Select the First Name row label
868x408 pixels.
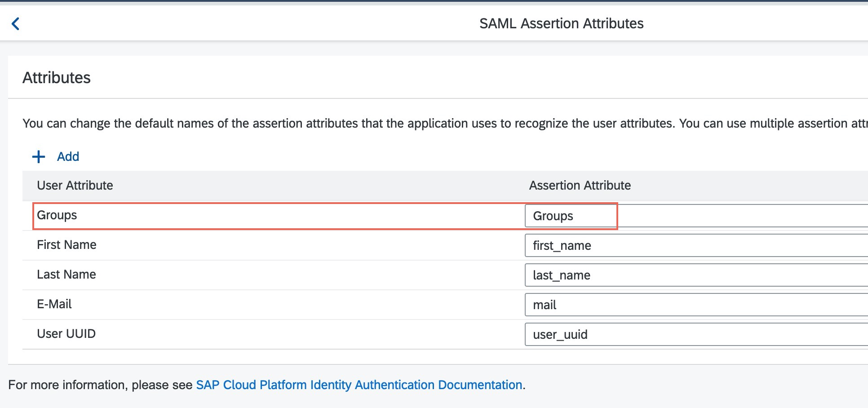[66, 245]
